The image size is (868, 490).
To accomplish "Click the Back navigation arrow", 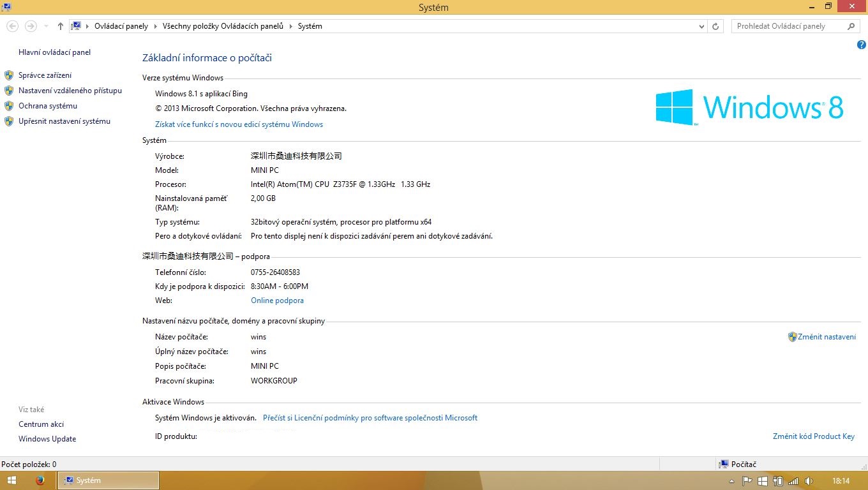I will coord(12,26).
